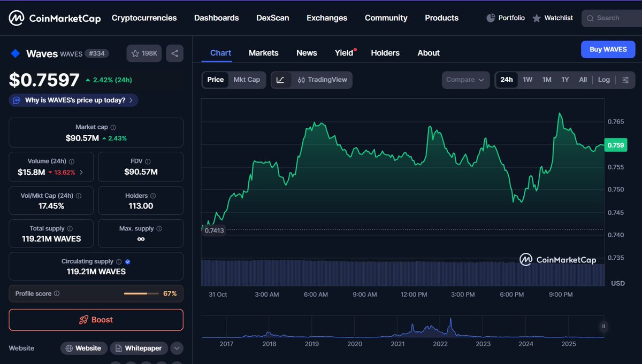Click the Search input field
Screen dimensions: 642x364
click(612, 18)
